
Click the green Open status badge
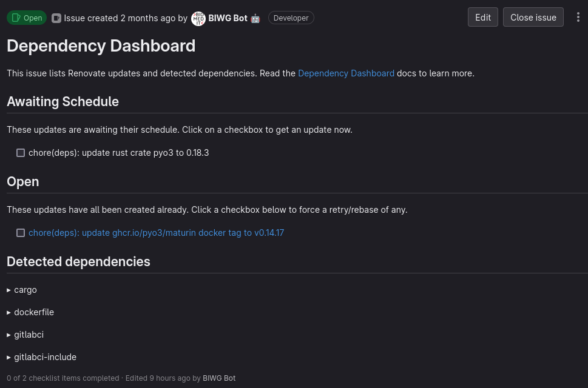tap(27, 18)
